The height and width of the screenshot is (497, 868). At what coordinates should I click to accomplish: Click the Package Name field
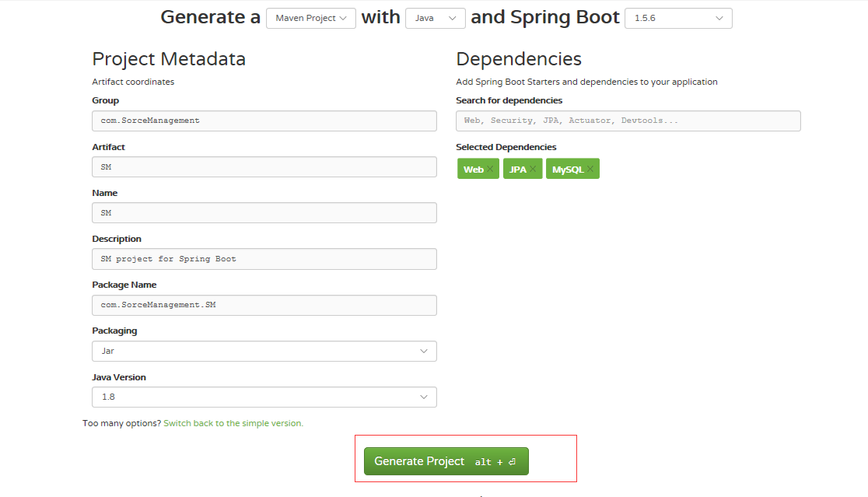click(264, 305)
